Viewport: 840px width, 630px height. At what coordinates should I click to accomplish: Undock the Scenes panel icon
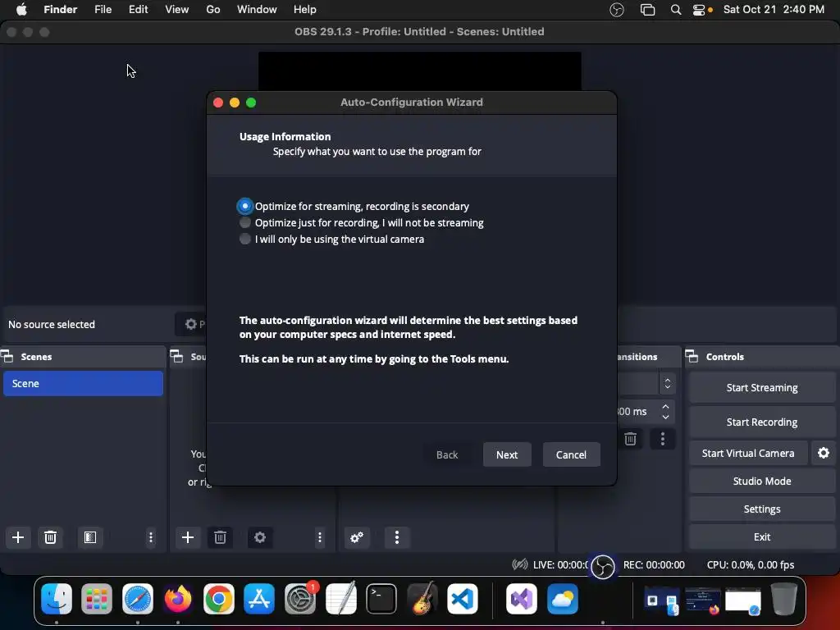(7, 356)
